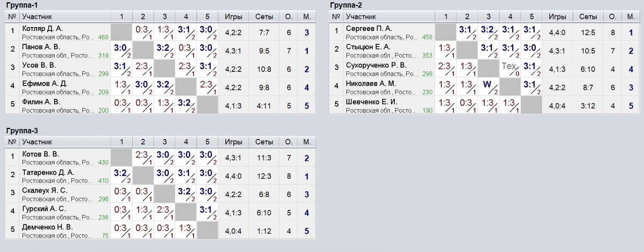Click rating 468 of Котляр

(x=103, y=37)
